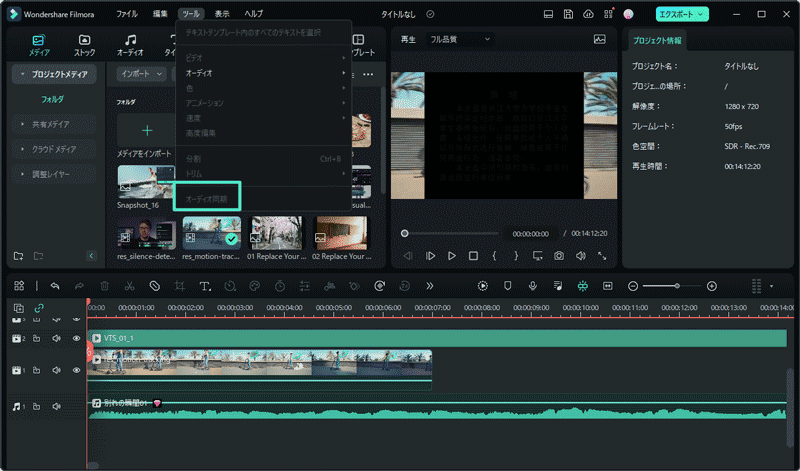Image resolution: width=800 pixels, height=471 pixels.
Task: Click the camera snapshot icon under preview
Action: [559, 256]
